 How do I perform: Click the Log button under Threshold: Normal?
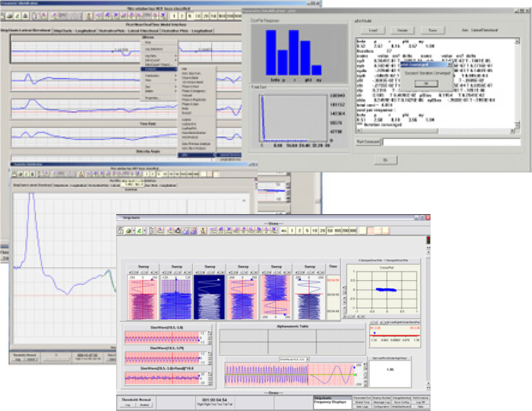point(128,405)
